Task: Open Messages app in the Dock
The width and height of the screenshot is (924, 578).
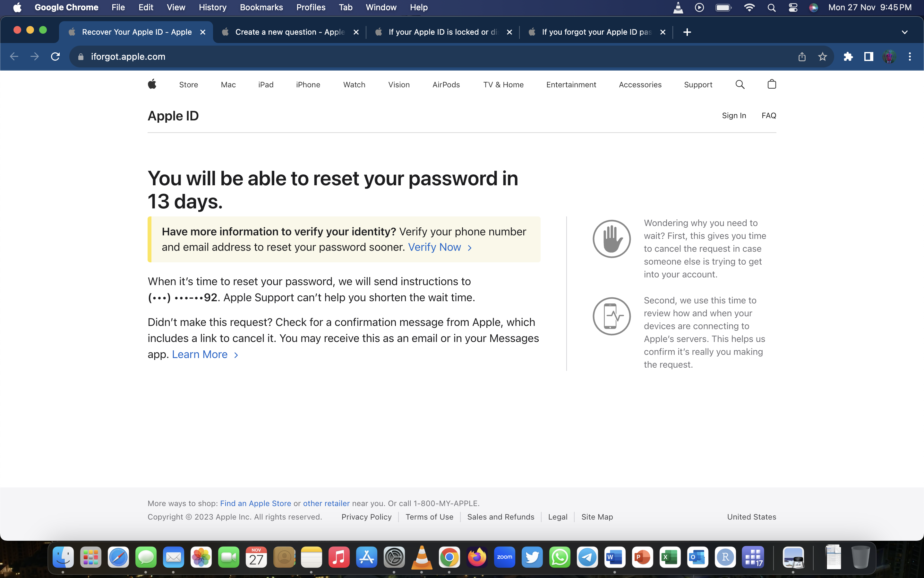Action: pos(146,557)
